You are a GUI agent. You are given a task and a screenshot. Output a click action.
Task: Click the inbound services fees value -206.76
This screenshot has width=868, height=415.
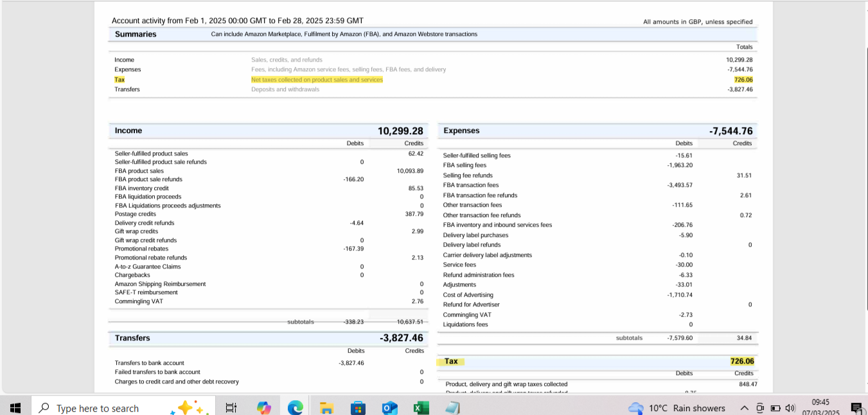[682, 225]
